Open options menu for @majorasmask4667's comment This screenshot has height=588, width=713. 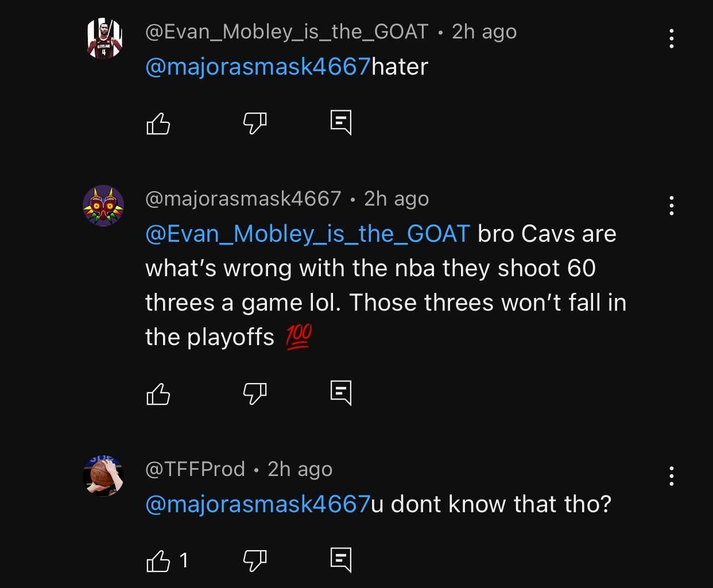(x=672, y=206)
